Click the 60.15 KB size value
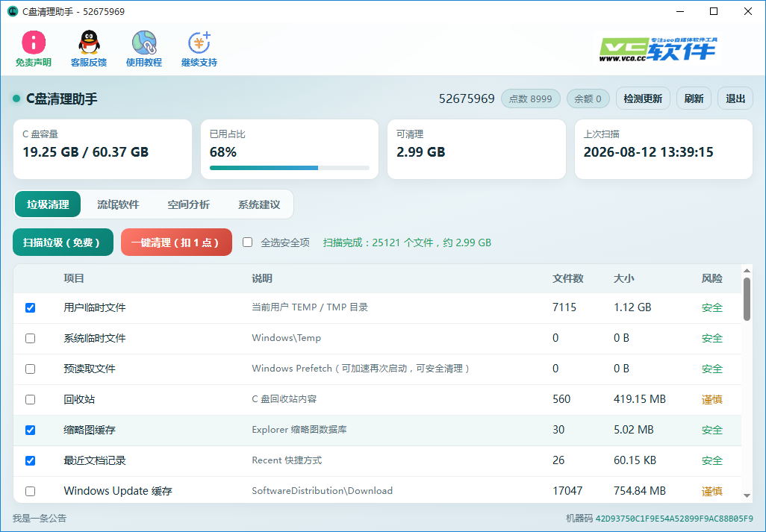Screen dimensions: 766x532 (x=635, y=460)
